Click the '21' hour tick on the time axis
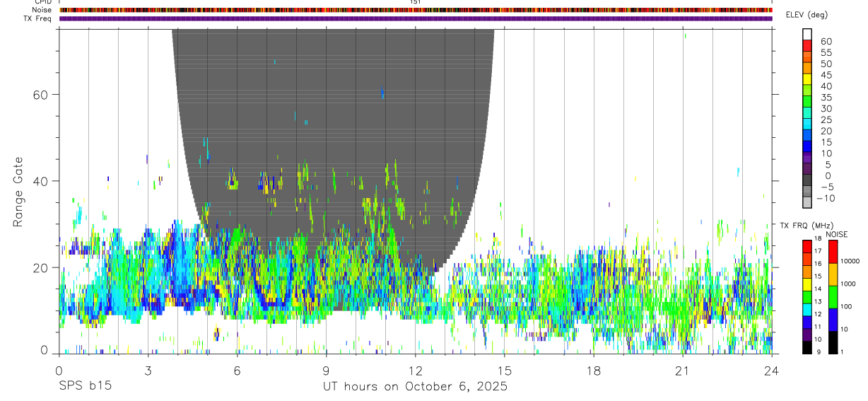The height and width of the screenshot is (401, 868). click(683, 370)
